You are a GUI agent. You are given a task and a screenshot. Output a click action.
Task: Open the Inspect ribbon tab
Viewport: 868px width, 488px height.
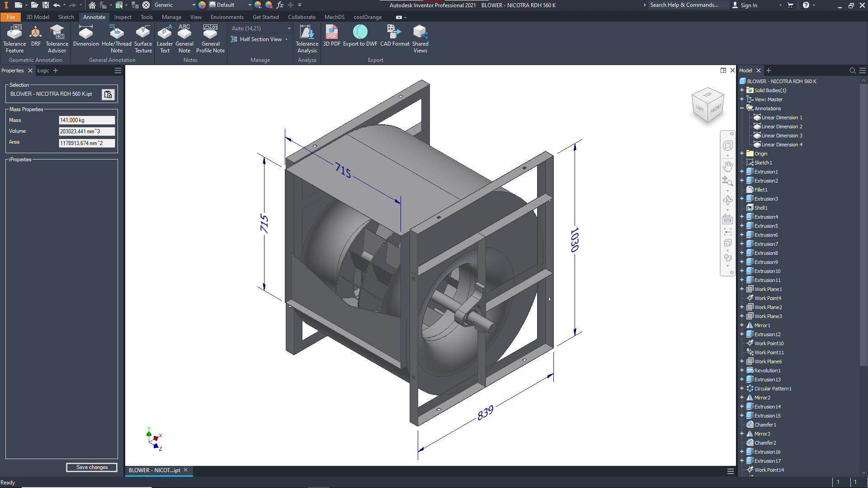[x=123, y=17]
